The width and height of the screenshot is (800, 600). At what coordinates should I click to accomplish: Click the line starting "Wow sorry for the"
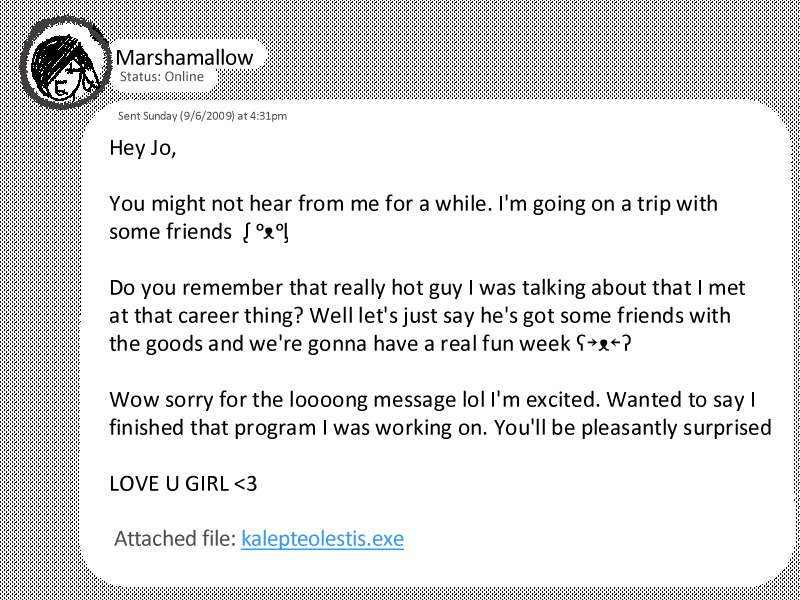click(431, 401)
